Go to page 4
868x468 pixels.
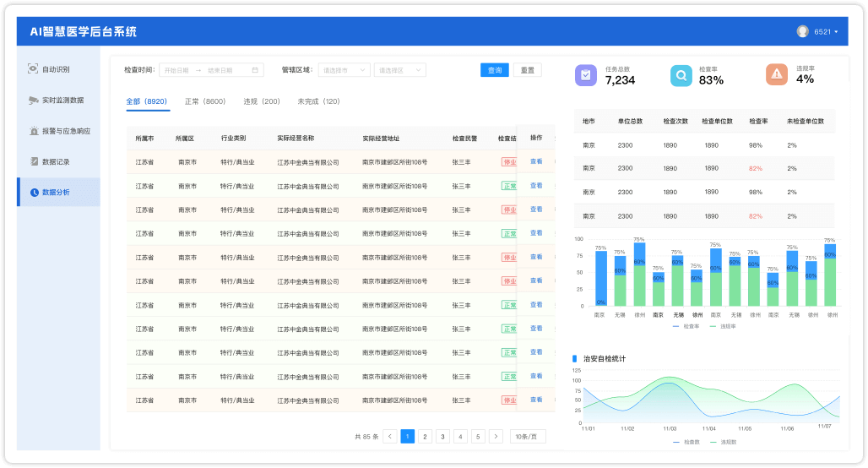click(x=460, y=437)
